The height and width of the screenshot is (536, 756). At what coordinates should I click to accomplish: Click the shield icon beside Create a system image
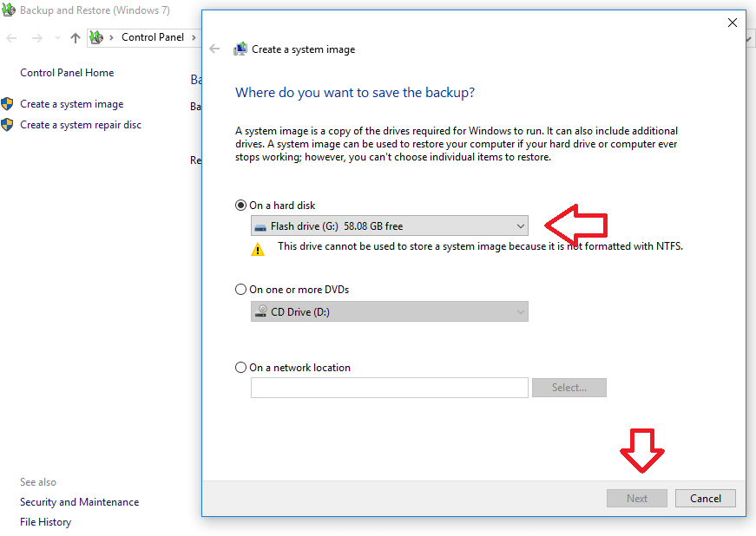(8, 104)
